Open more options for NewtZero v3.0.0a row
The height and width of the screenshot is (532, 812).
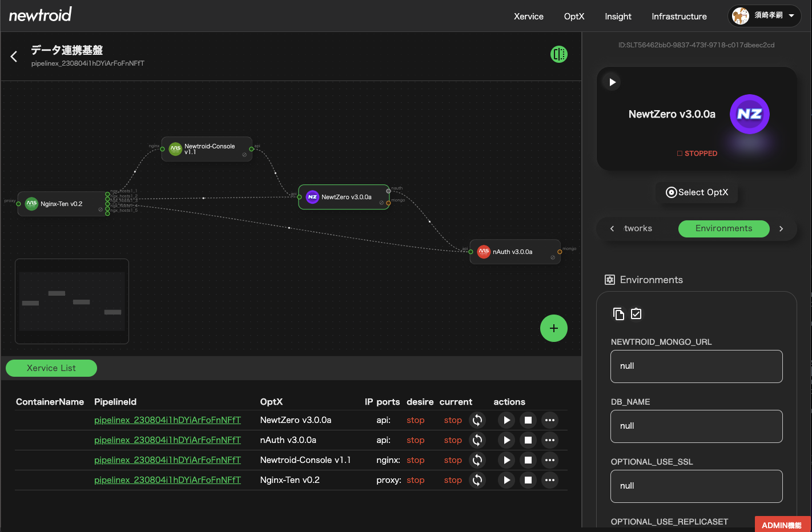click(550, 420)
